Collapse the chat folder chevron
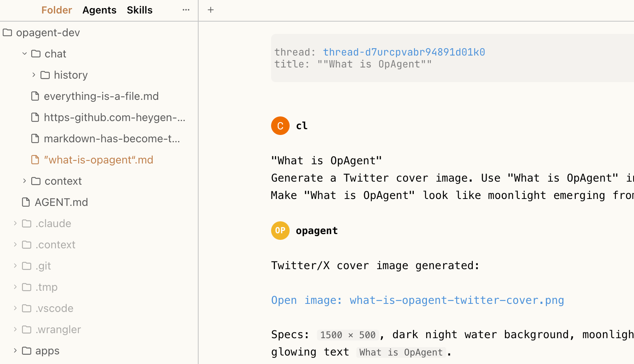 click(x=24, y=54)
